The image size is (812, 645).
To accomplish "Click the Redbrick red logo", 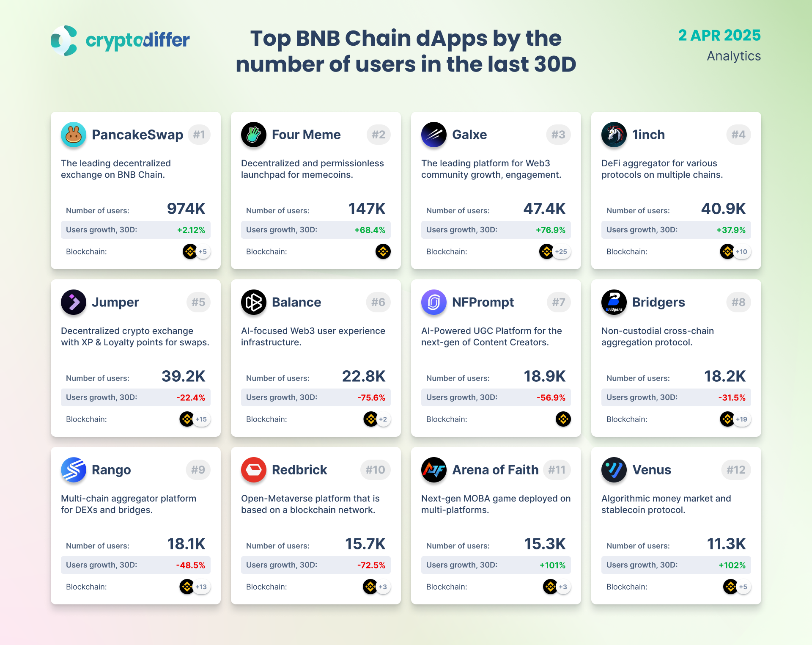I will click(x=254, y=470).
